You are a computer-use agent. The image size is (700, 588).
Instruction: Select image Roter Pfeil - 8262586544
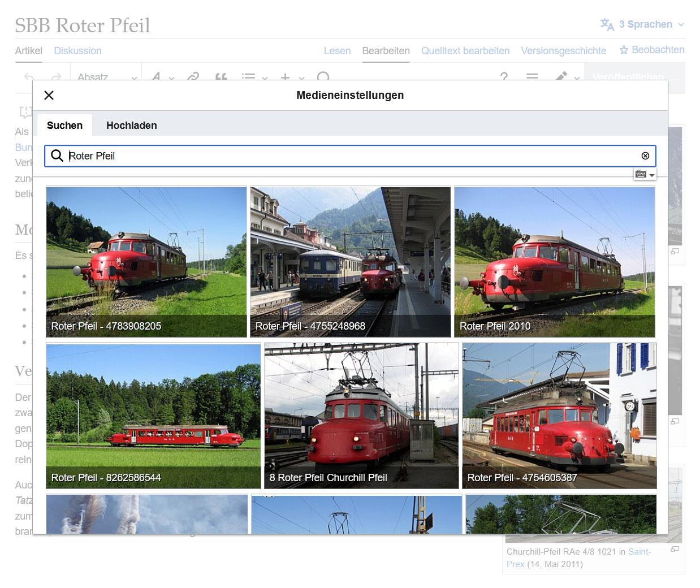(153, 416)
